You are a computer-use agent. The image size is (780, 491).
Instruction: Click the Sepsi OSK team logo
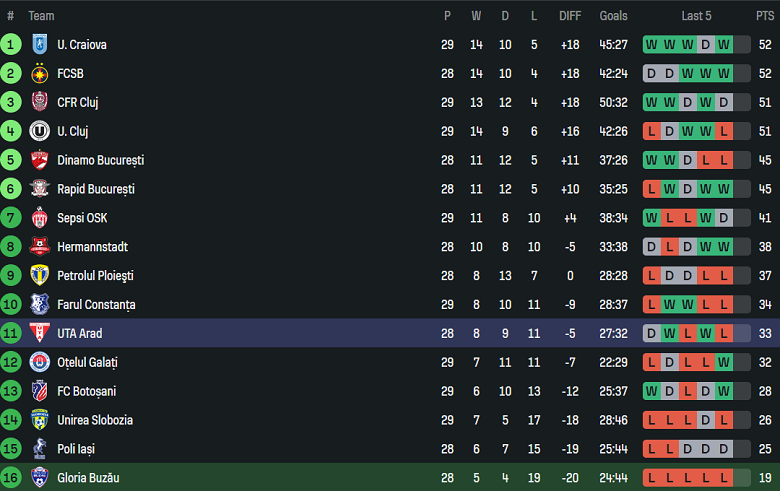point(40,218)
